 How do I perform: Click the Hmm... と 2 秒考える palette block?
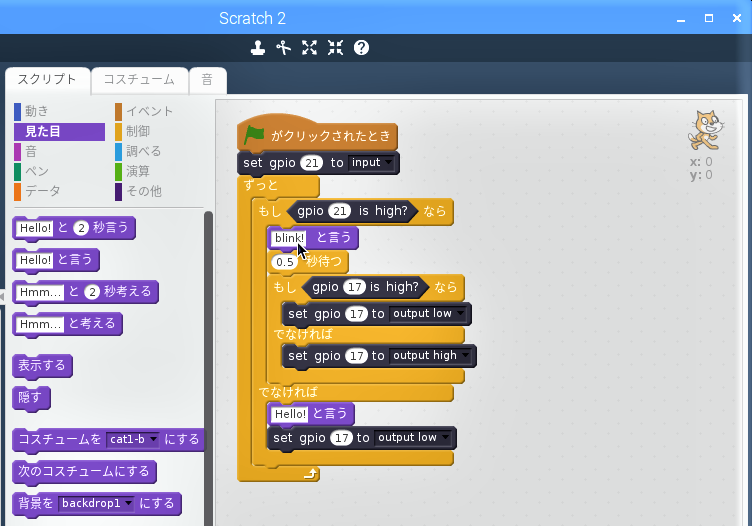point(85,292)
